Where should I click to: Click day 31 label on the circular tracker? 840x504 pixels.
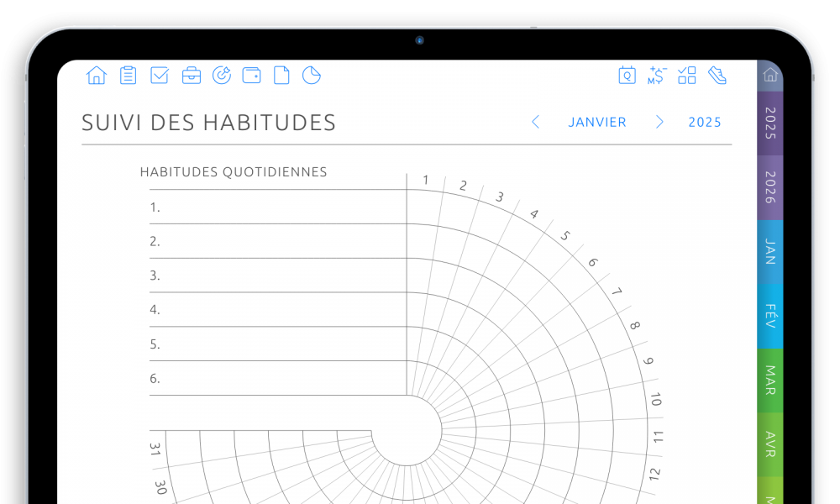[x=155, y=449]
